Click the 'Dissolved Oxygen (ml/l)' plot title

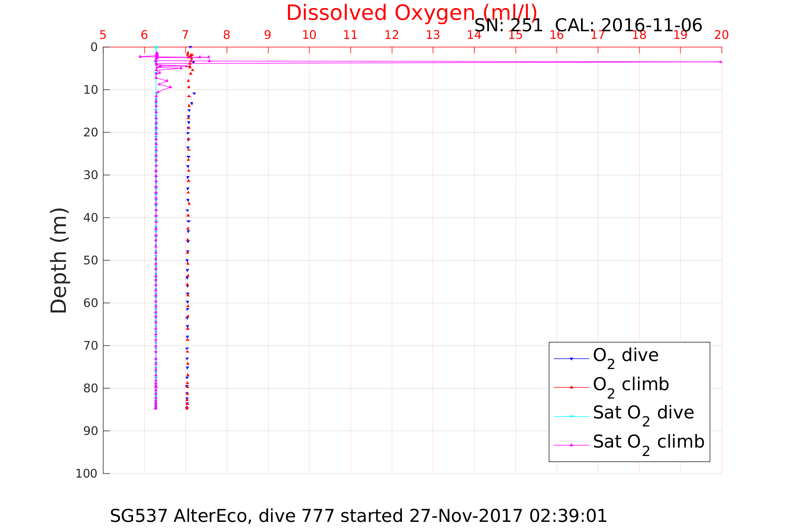pyautogui.click(x=412, y=13)
